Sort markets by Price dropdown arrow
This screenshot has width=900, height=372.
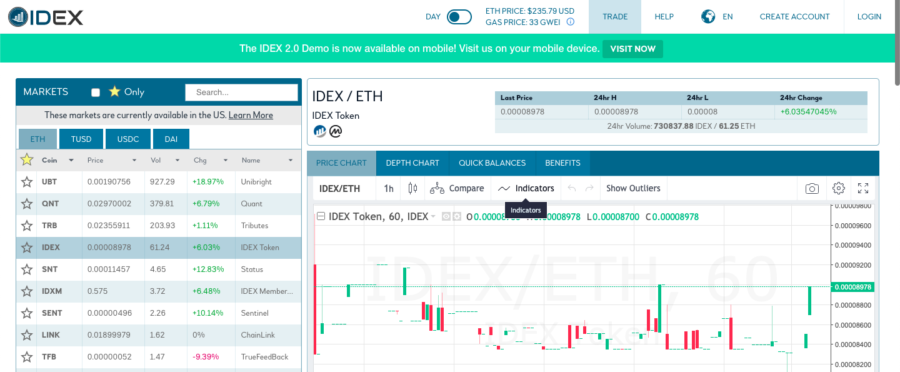pyautogui.click(x=134, y=161)
